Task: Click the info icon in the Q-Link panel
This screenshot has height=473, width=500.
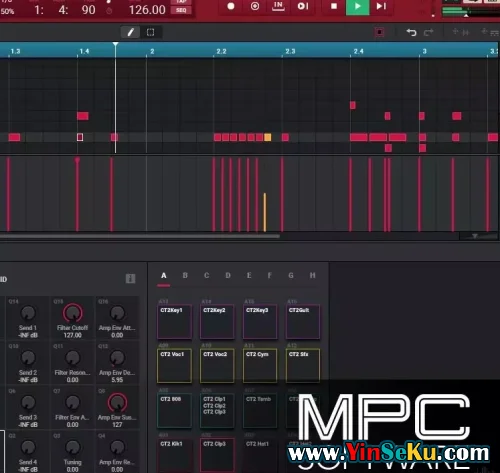Action: [130, 279]
